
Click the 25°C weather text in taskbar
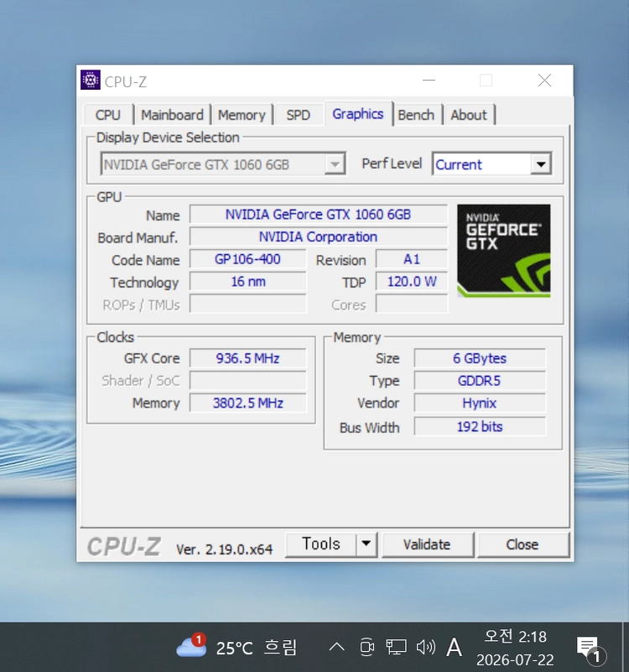tap(234, 648)
